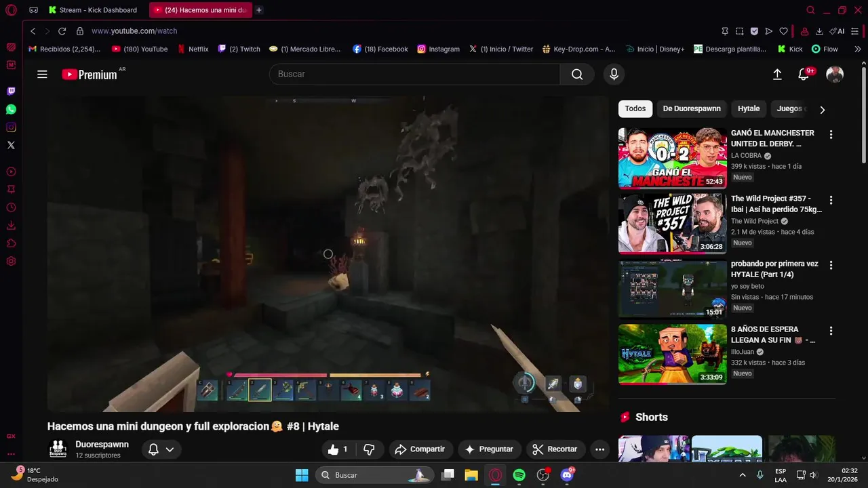Open GX Corner at sidebar bottom
Viewport: 868px width, 488px height.
pyautogui.click(x=11, y=436)
